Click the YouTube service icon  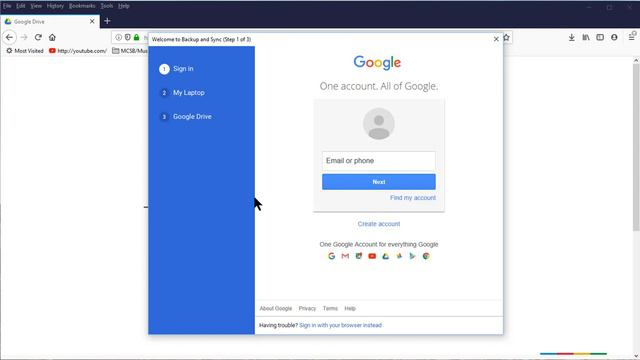(372, 256)
